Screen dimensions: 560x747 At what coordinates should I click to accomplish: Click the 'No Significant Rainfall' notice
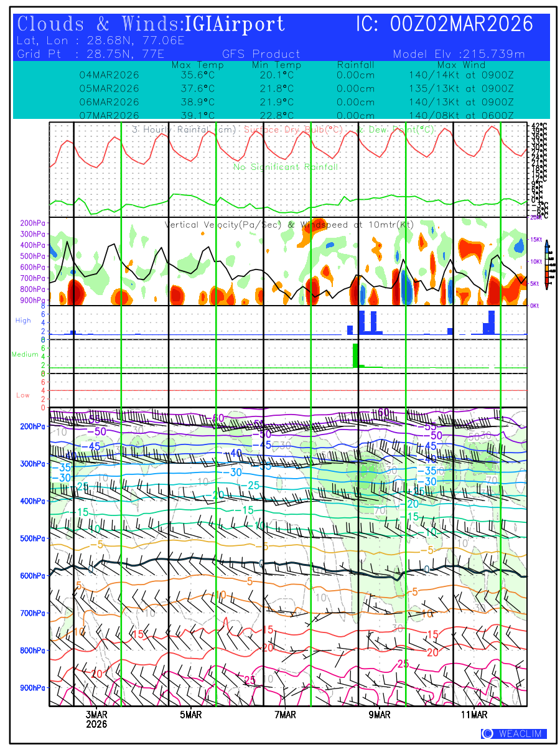tap(286, 167)
